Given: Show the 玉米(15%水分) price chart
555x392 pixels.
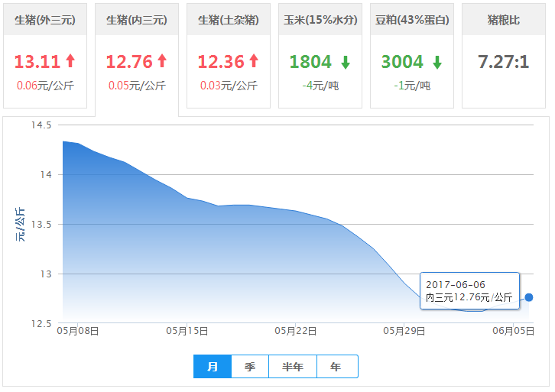Looking at the screenshot, I should 320,20.
